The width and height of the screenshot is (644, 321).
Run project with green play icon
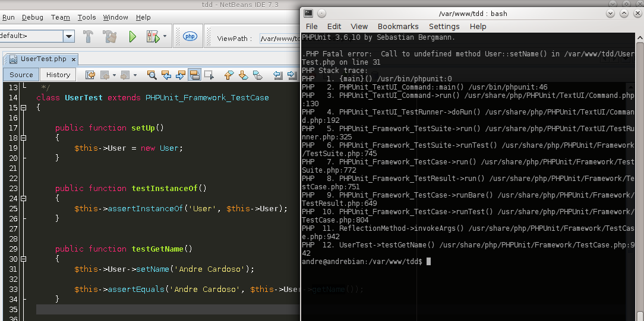(x=132, y=36)
